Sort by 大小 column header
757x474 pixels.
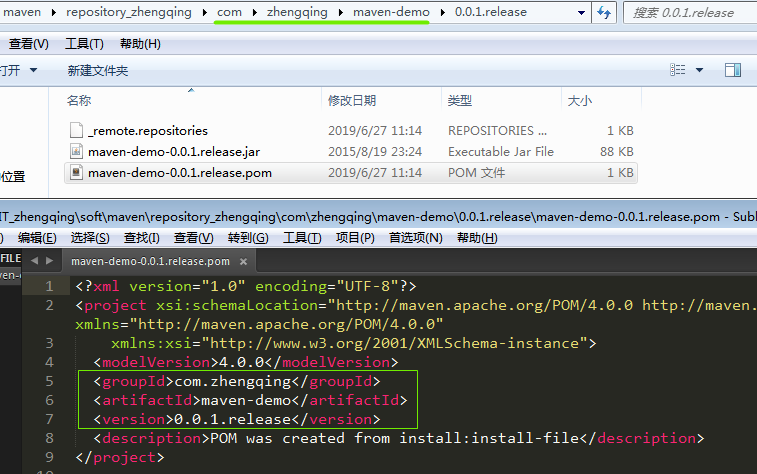(x=579, y=100)
